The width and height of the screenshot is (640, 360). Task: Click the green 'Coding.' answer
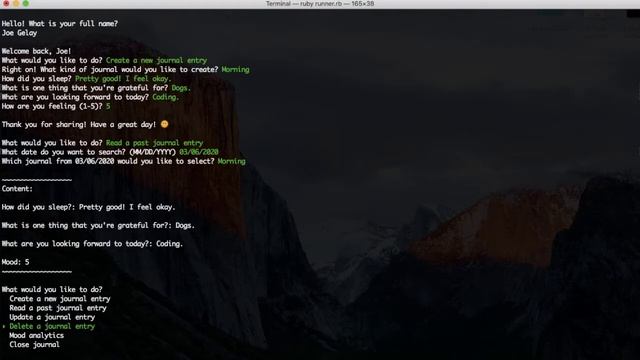(165, 97)
